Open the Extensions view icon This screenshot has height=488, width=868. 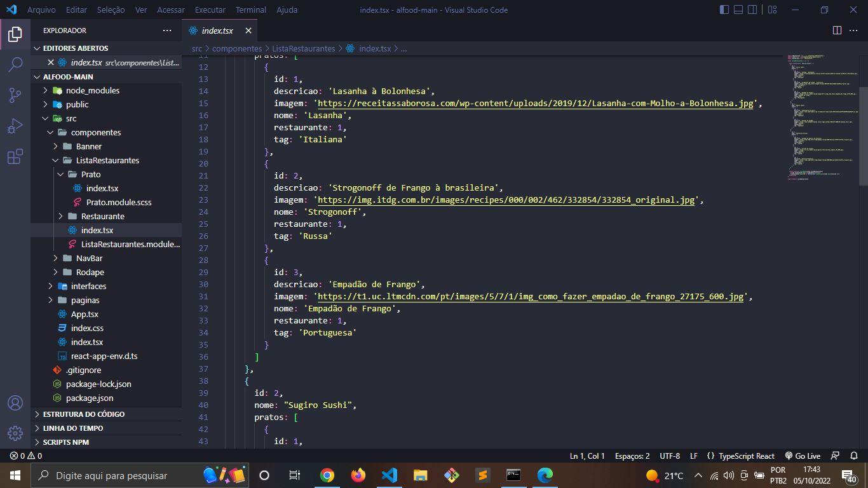pyautogui.click(x=15, y=156)
